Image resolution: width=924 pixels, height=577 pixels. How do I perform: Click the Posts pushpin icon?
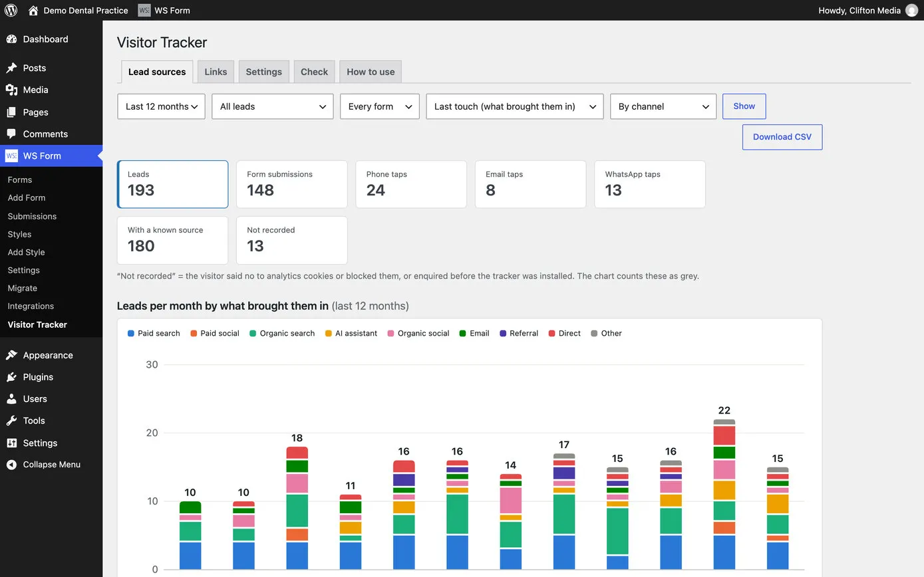tap(11, 68)
